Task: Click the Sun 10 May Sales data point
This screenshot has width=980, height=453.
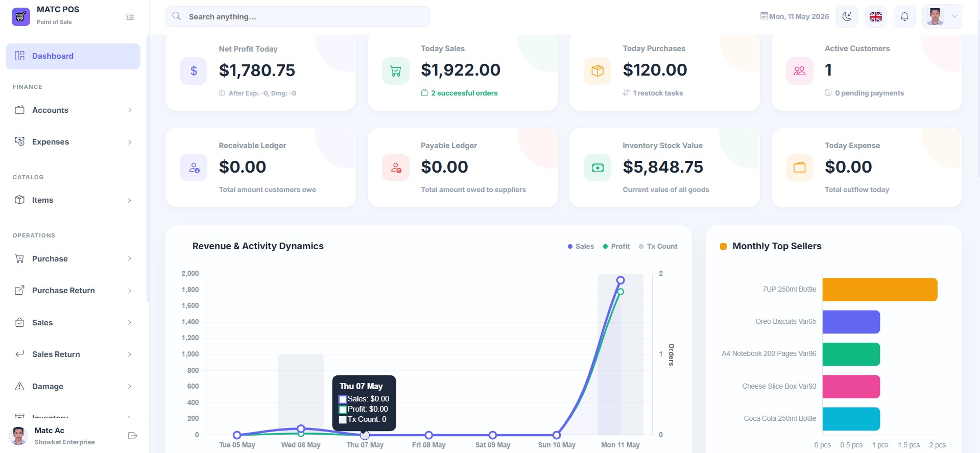Action: 557,435
